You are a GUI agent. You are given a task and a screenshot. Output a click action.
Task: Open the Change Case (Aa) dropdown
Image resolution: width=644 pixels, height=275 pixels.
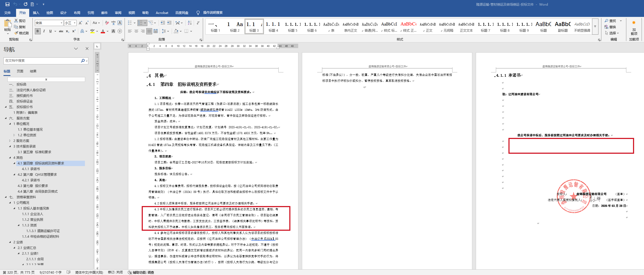point(96,23)
